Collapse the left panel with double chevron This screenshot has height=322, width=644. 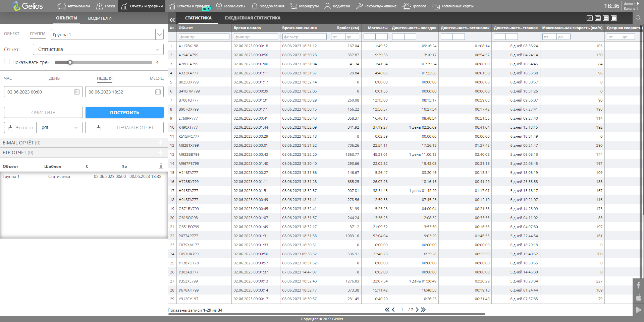tap(172, 20)
